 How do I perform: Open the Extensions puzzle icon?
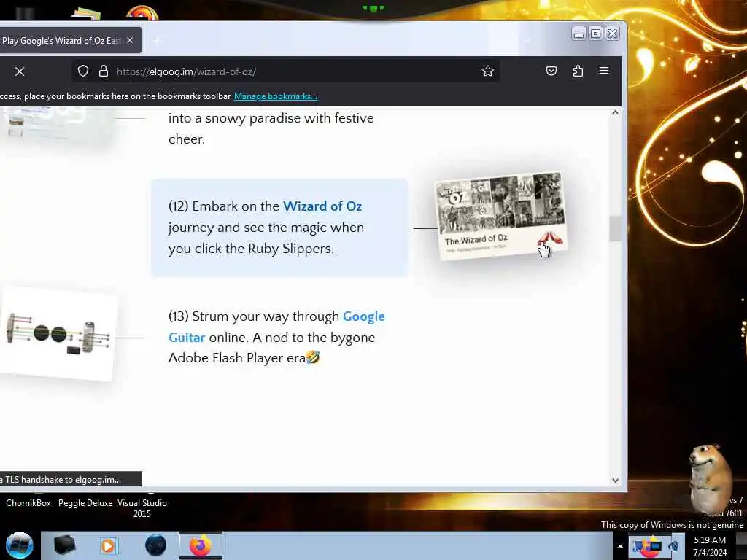click(x=578, y=71)
